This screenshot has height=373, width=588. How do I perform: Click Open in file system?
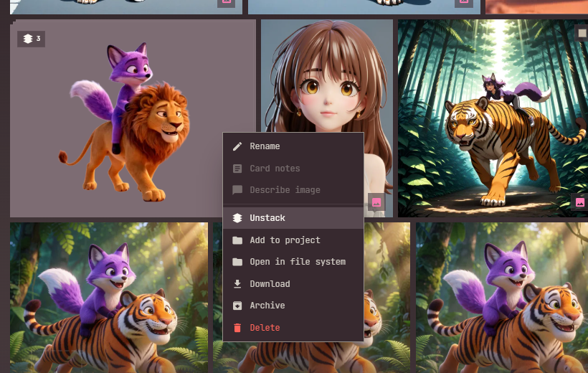(293, 262)
